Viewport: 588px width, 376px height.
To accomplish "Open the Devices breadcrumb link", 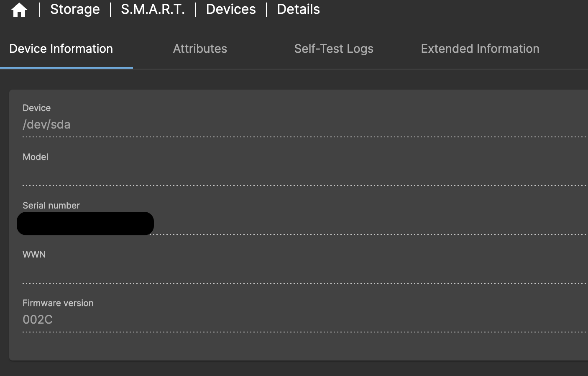I will [x=230, y=9].
